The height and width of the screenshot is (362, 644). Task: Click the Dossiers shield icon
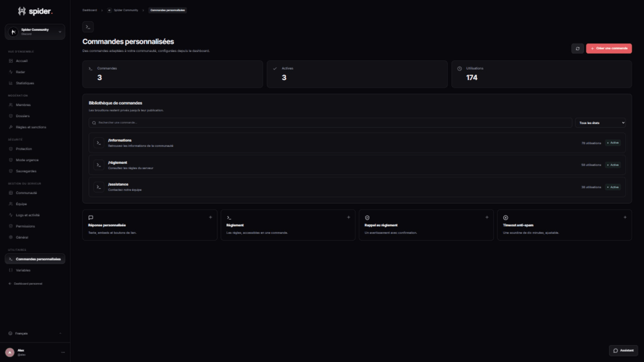click(11, 116)
